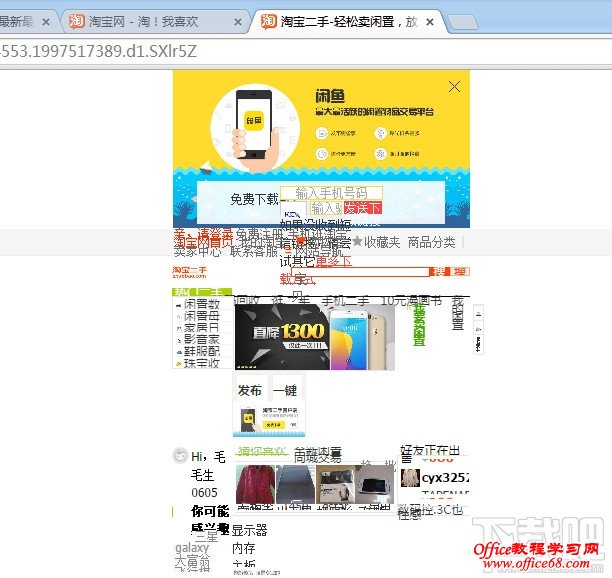Open the handheld game console thumbnail
Screen dimensions: 612x578
coord(374,484)
